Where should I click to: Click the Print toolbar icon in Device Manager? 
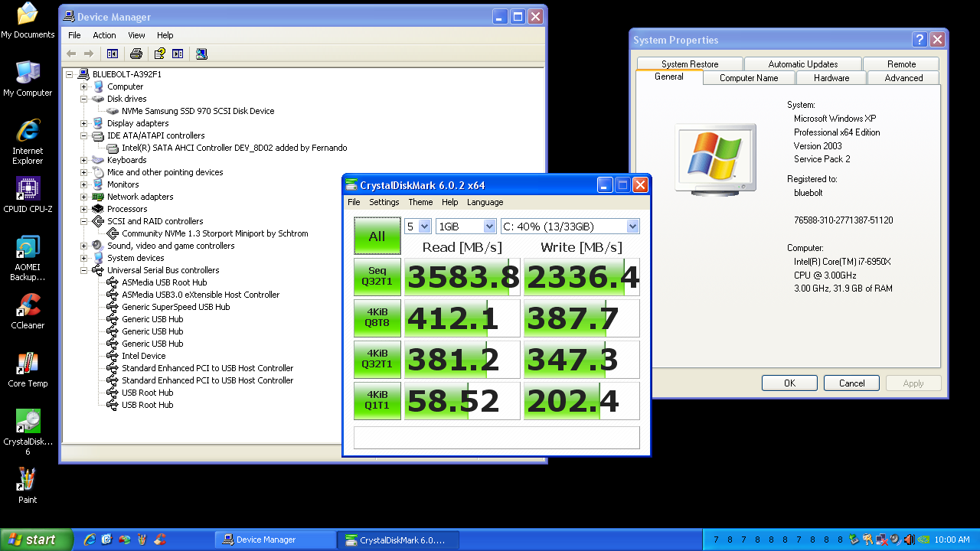click(136, 54)
